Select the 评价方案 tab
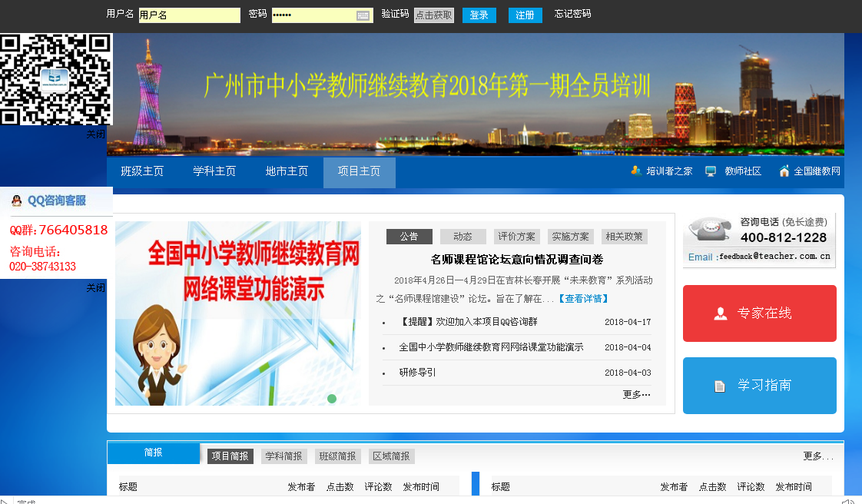The image size is (862, 504). (516, 237)
